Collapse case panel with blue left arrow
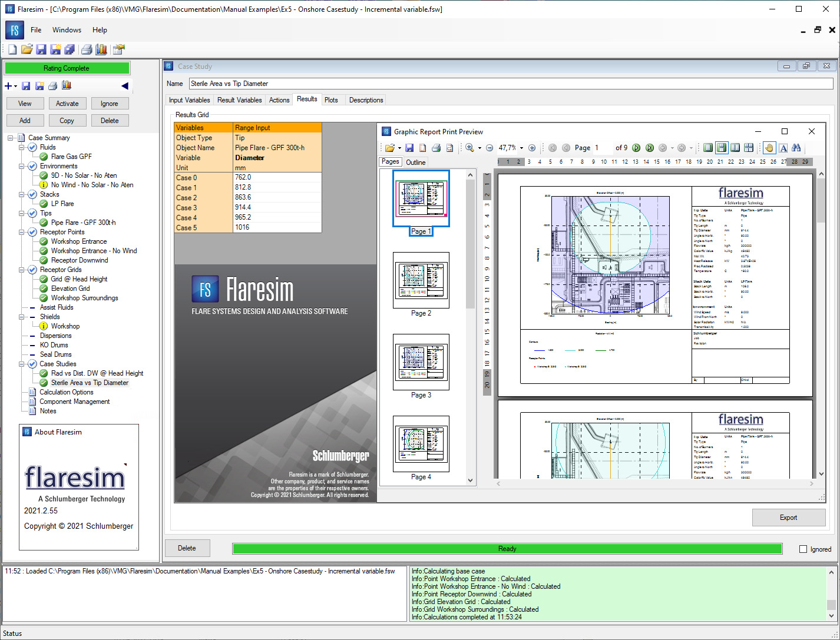The width and height of the screenshot is (840, 640). point(125,86)
